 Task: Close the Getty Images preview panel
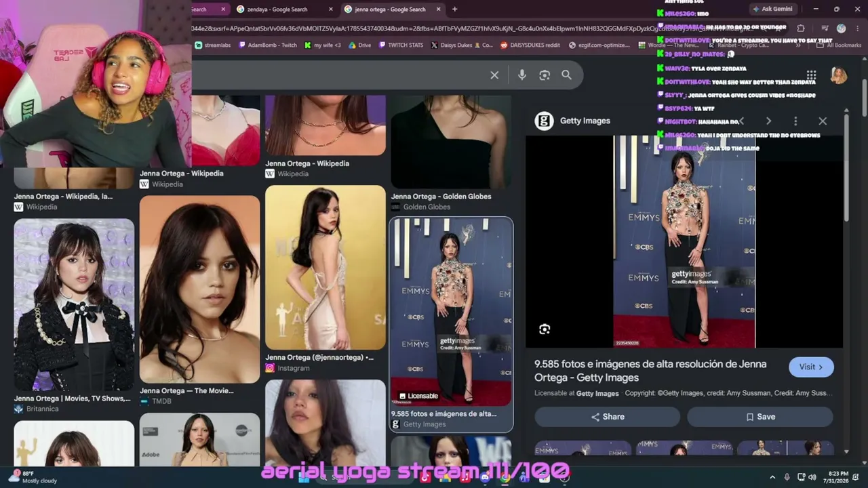823,121
